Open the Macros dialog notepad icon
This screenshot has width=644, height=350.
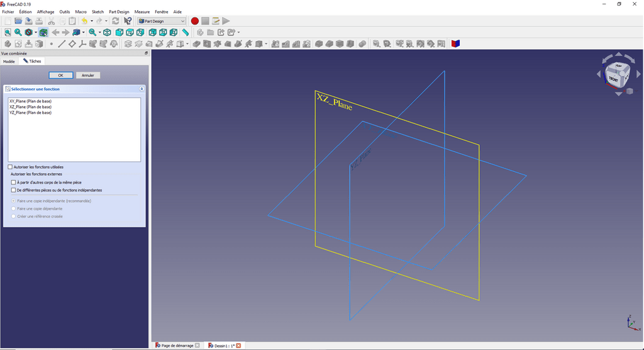(x=216, y=21)
